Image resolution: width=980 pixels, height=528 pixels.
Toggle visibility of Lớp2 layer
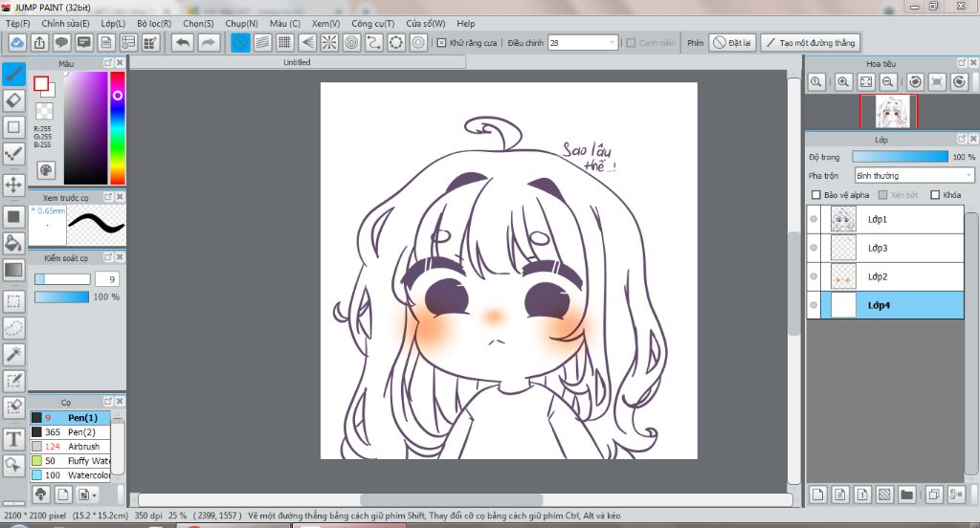click(813, 276)
